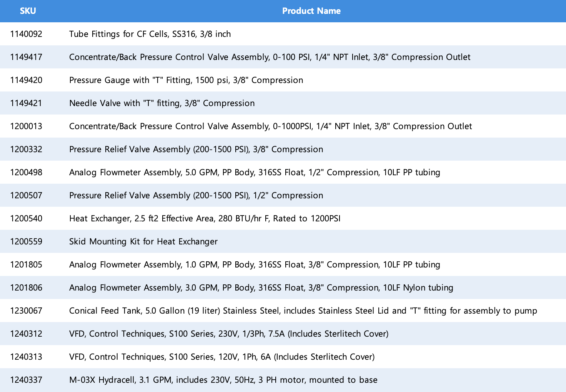Click the SKU column header
Screen dimensions: 566x392
[x=28, y=11]
